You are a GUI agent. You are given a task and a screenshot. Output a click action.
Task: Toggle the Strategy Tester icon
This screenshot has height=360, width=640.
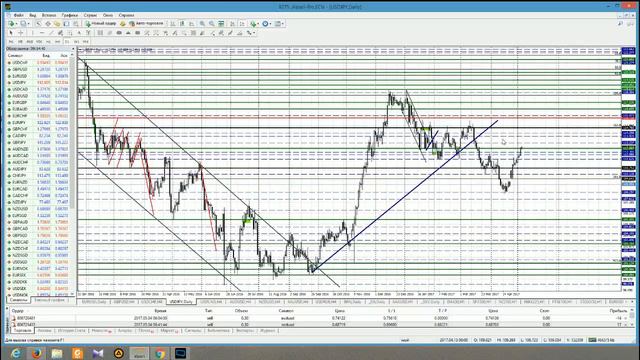pos(76,24)
